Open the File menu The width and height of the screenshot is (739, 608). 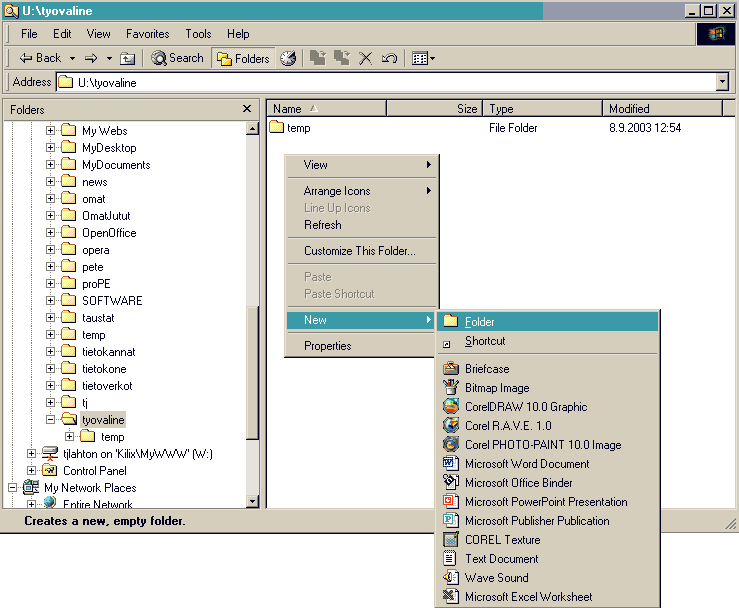click(29, 34)
